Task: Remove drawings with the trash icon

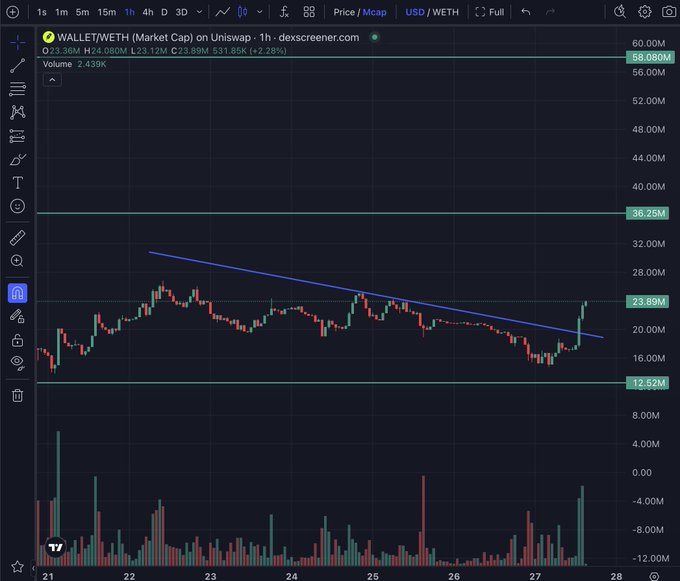Action: coord(17,395)
